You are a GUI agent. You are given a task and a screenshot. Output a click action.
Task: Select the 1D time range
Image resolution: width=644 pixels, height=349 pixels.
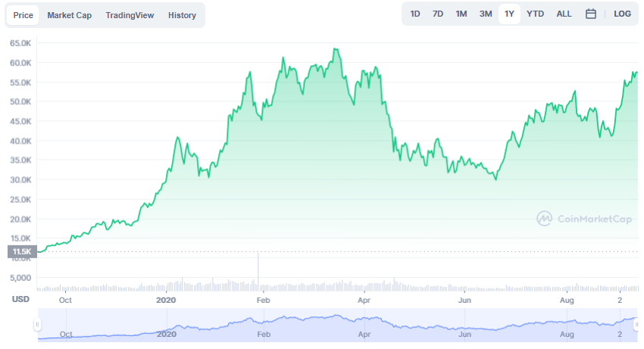coord(415,14)
